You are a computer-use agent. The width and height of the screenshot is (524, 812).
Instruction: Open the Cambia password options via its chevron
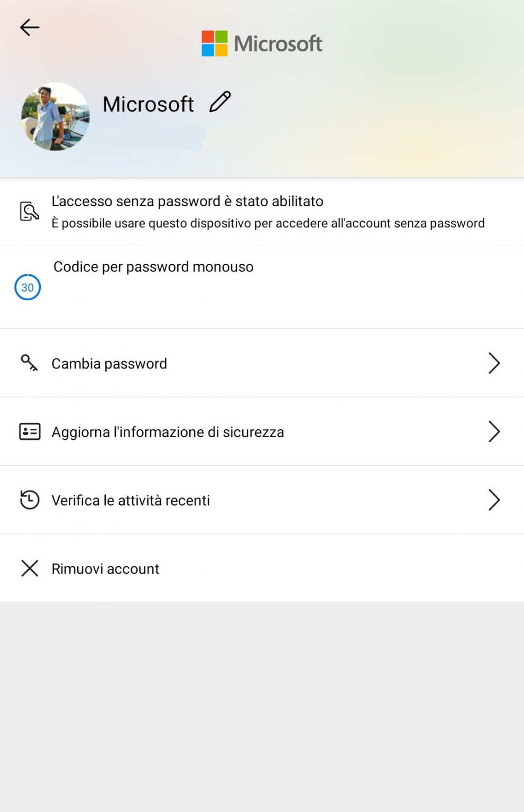tap(494, 363)
